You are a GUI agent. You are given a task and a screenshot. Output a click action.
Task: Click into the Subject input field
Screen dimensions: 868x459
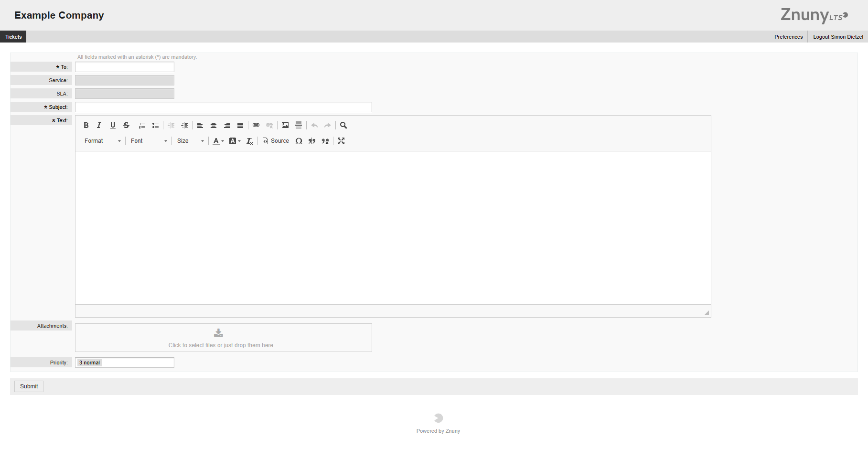(x=223, y=107)
